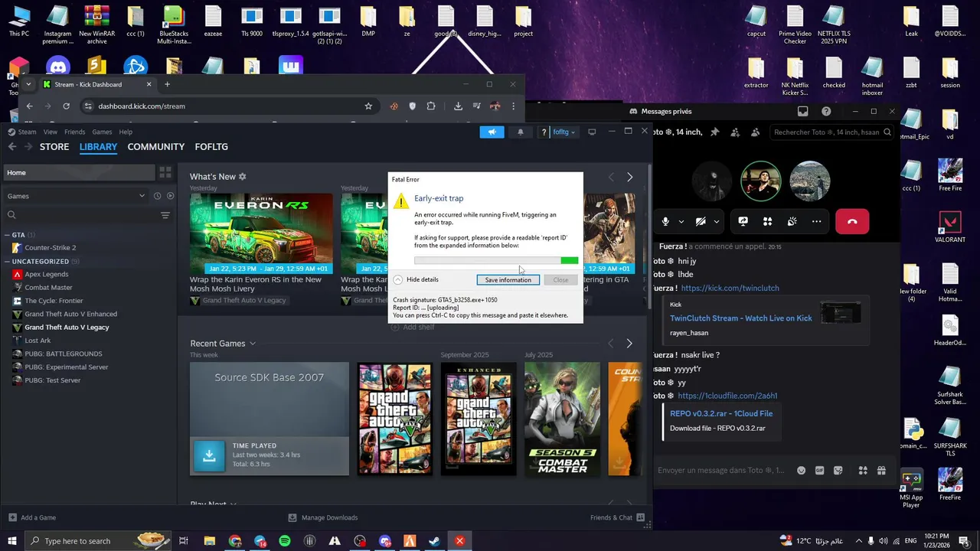Click next arrow in What's New

point(629,177)
